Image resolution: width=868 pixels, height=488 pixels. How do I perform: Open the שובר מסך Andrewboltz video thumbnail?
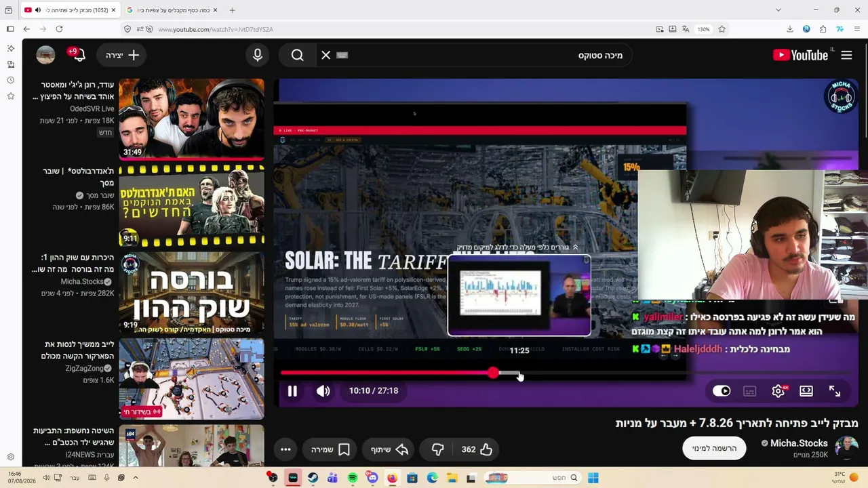[192, 206]
